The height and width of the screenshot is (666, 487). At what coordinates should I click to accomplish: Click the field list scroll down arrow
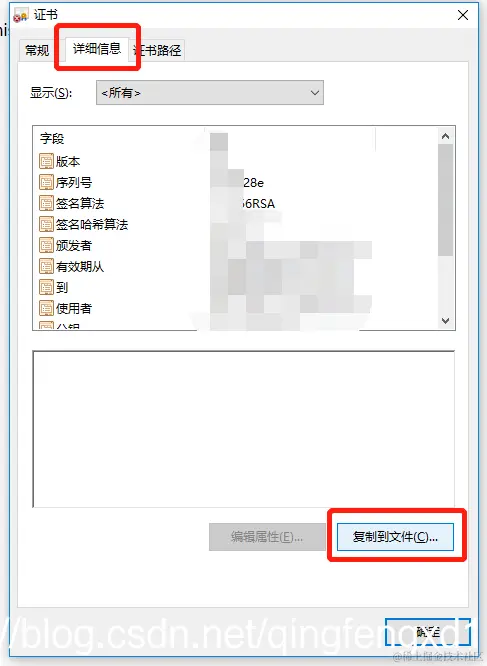(x=445, y=321)
